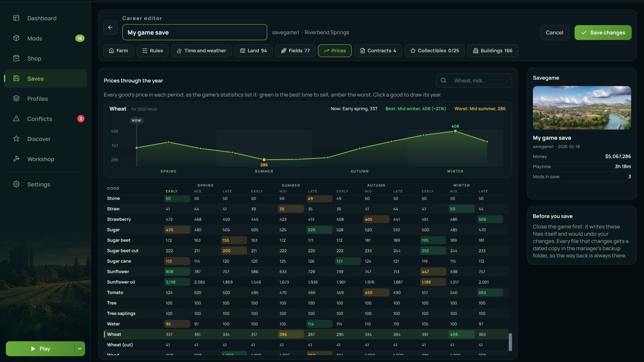Switch to Time and weather tab
Image resolution: width=644 pixels, height=362 pixels.
click(x=201, y=51)
